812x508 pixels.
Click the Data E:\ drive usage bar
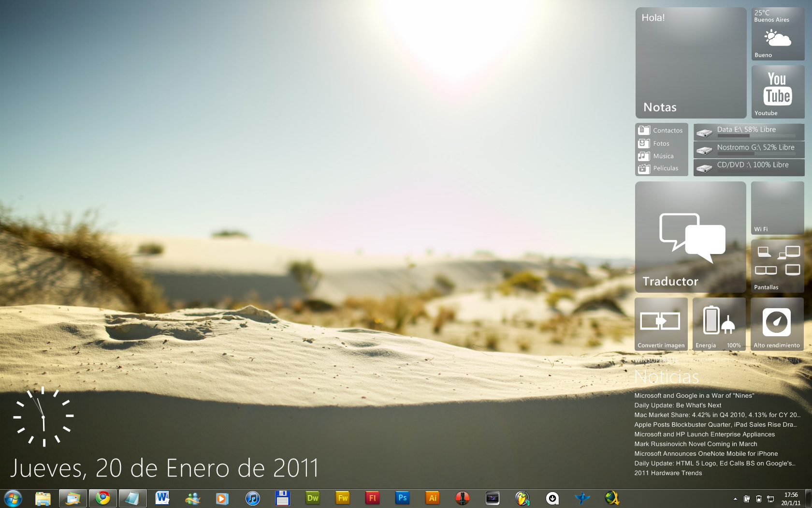[756, 136]
